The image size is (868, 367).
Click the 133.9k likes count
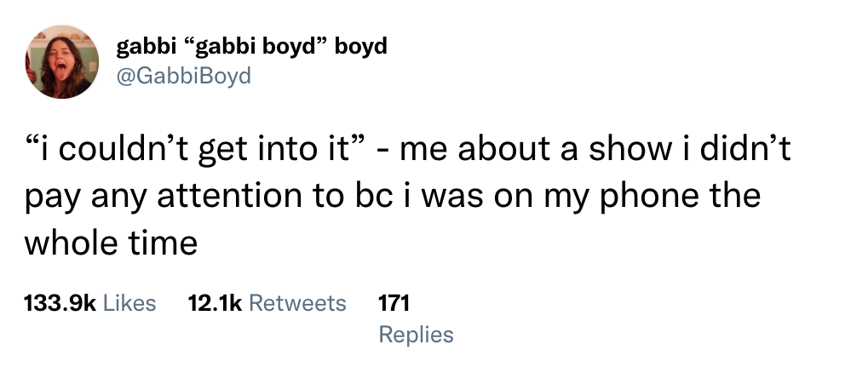tap(60, 303)
